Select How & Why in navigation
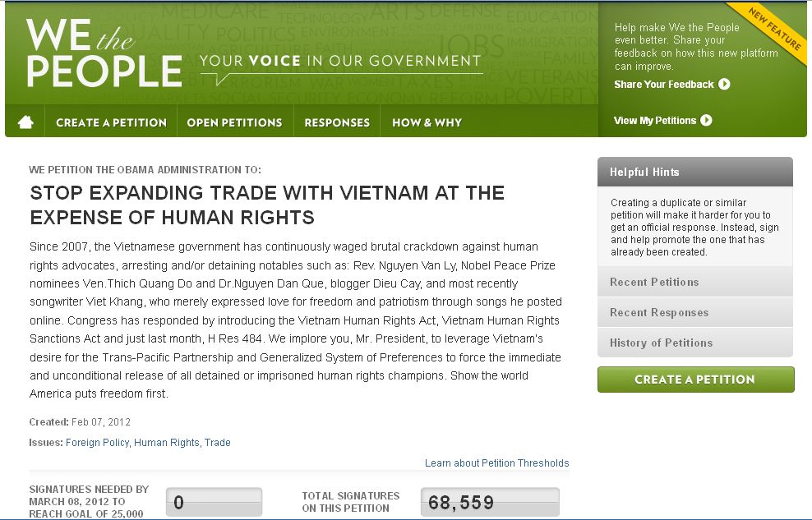Screen dimensions: 812x520 tap(427, 122)
